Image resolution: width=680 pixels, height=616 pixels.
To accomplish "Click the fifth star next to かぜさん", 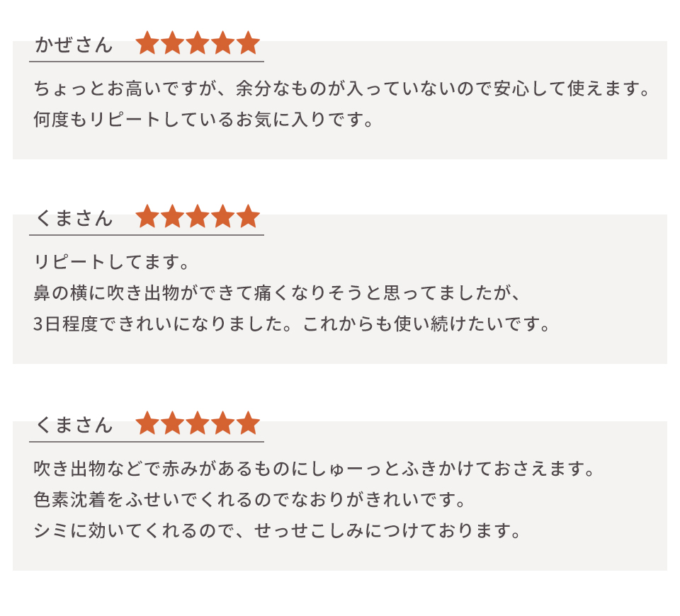I will click(248, 43).
